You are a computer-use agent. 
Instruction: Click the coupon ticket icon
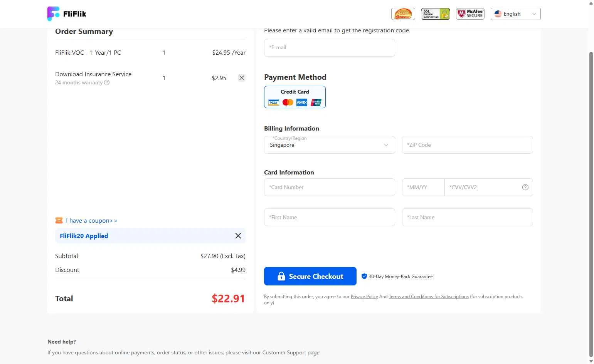coord(59,220)
